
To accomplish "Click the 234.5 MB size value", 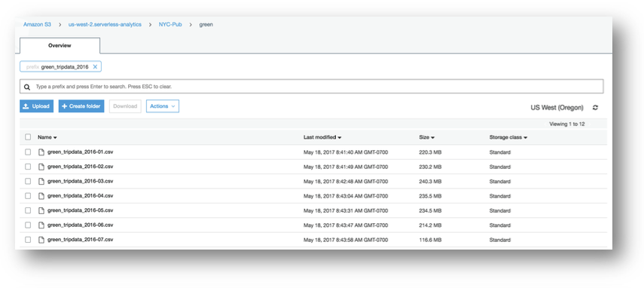I will click(430, 211).
